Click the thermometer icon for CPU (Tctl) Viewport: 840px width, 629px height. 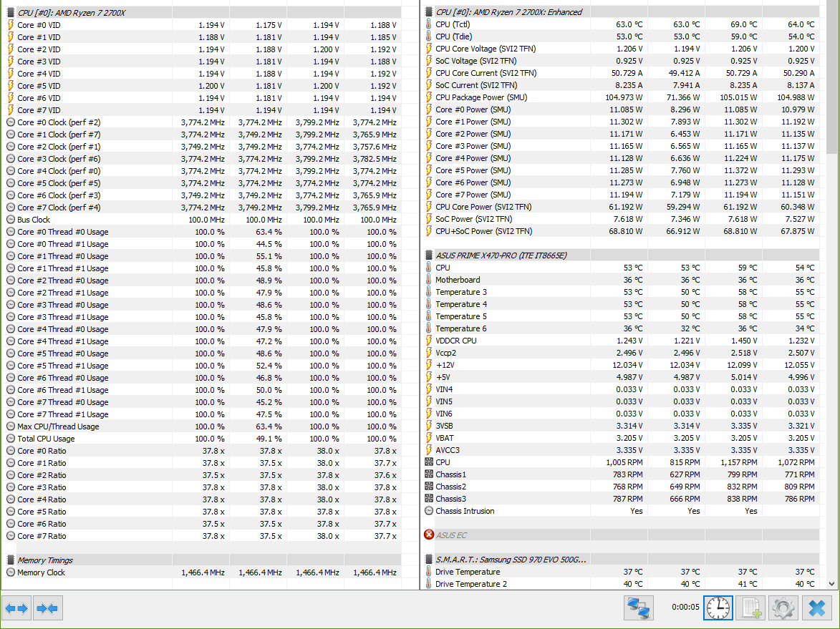tap(428, 24)
